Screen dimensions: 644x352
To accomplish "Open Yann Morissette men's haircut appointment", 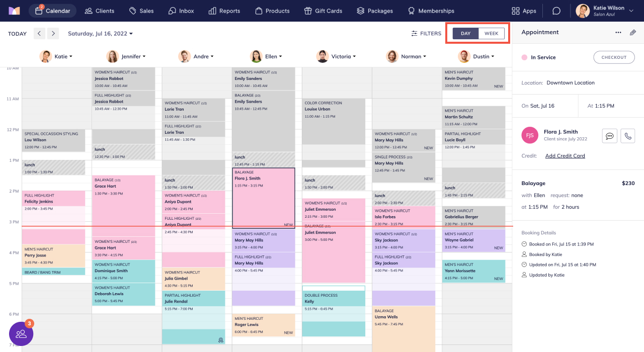I will (x=473, y=271).
